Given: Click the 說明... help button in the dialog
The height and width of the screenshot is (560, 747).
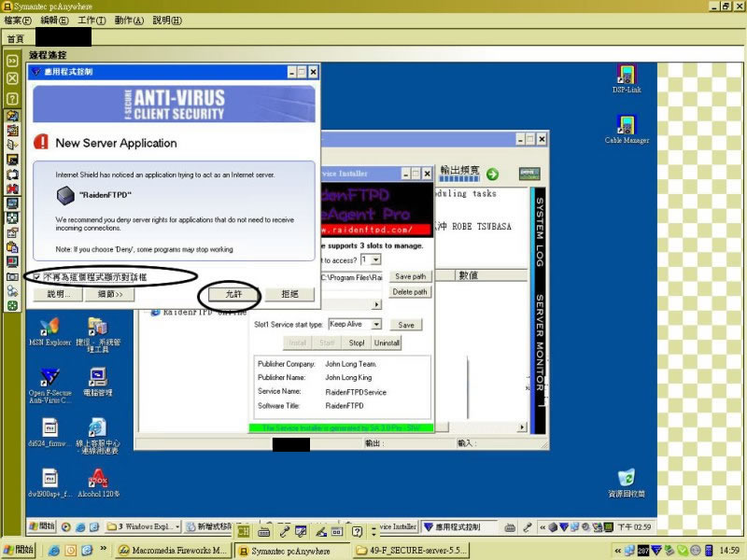Looking at the screenshot, I should tap(59, 294).
